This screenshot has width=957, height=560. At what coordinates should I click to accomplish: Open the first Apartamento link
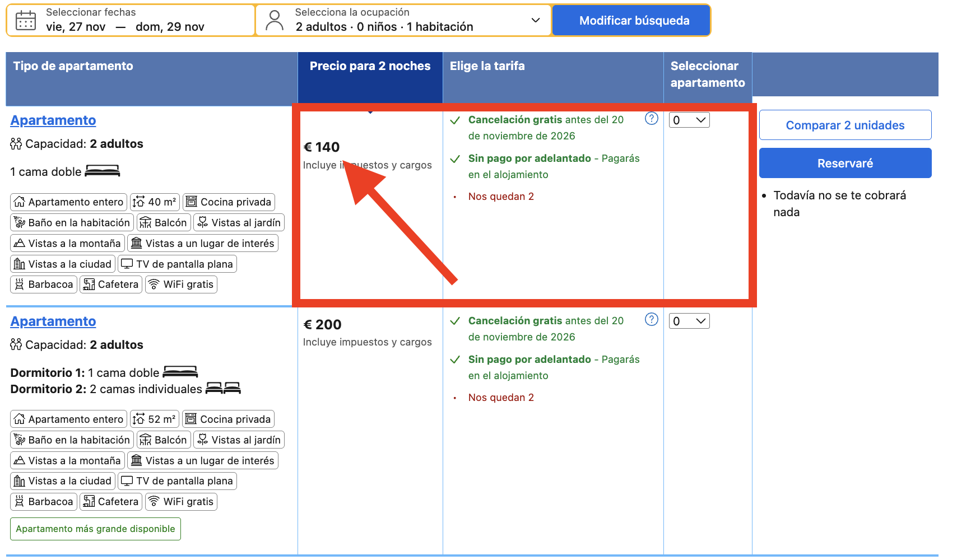pyautogui.click(x=53, y=120)
